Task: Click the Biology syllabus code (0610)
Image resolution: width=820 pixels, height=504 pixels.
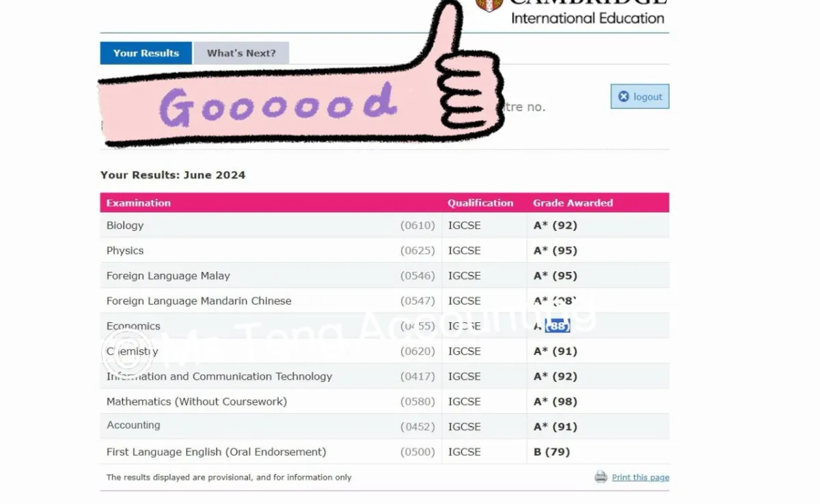Action: pos(418,225)
